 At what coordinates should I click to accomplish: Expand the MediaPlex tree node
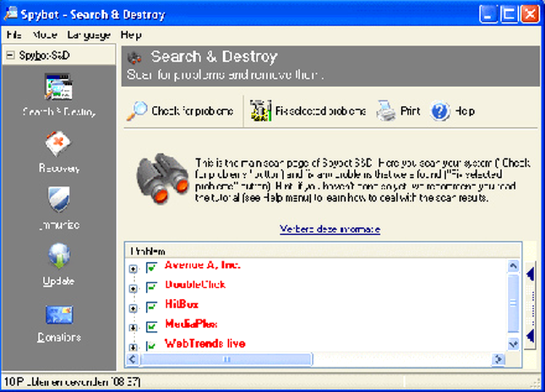[133, 327]
